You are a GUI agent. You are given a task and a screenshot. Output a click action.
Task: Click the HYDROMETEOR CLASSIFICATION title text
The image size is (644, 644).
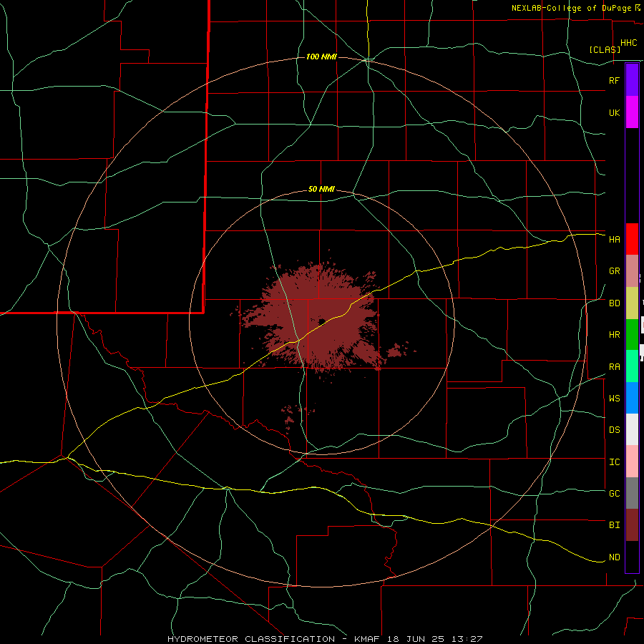(251, 639)
